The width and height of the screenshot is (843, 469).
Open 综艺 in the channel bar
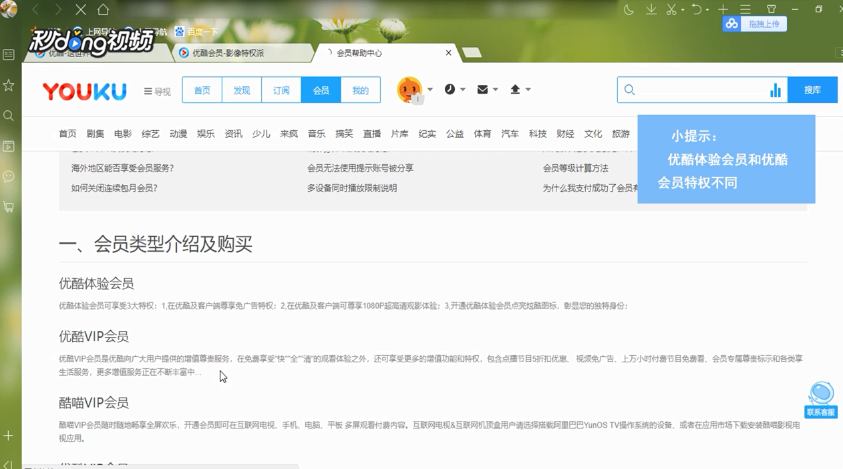click(x=151, y=133)
